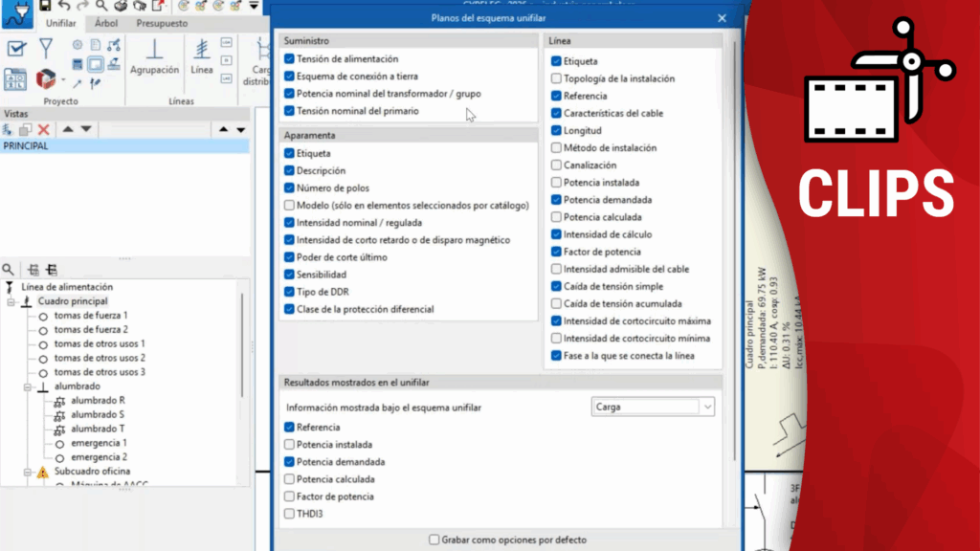980x551 pixels.
Task: Select the PRINCIPAL view in list
Action: pyautogui.click(x=27, y=146)
